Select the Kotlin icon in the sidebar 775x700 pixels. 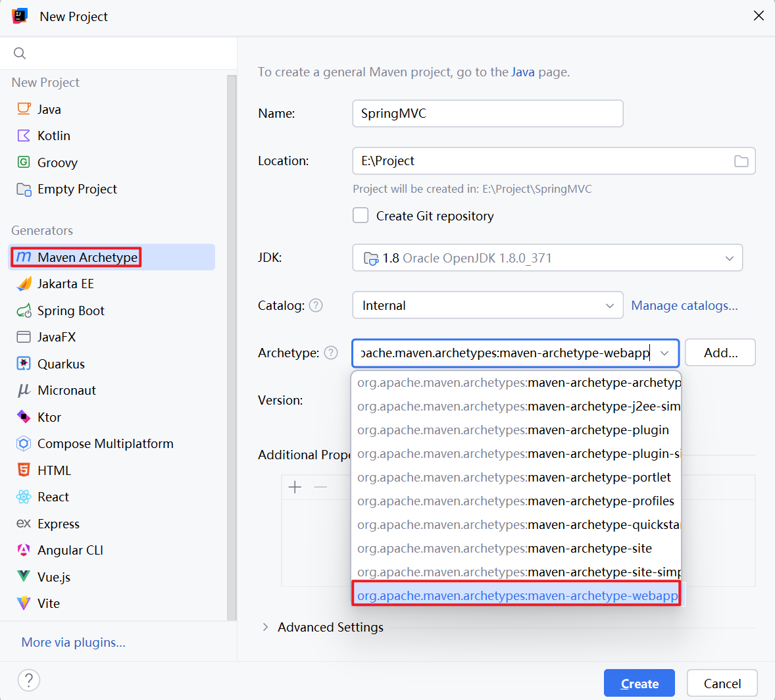[24, 136]
